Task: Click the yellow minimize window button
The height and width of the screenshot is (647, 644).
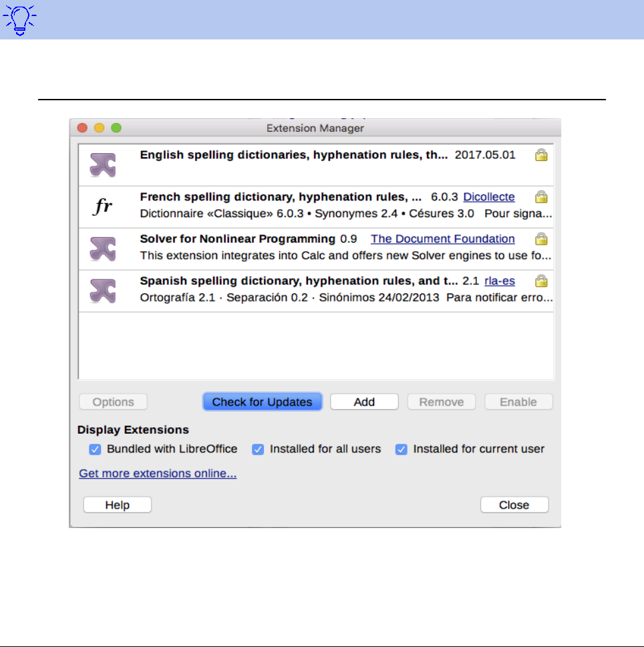Action: (x=100, y=128)
